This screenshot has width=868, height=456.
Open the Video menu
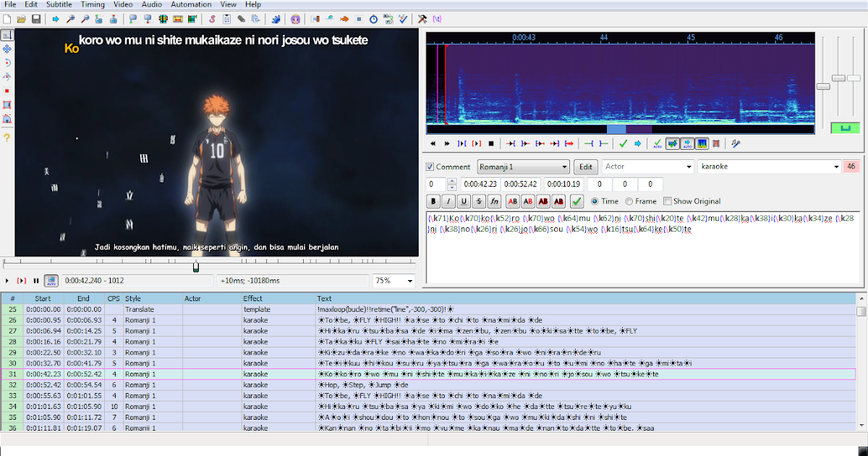click(123, 4)
